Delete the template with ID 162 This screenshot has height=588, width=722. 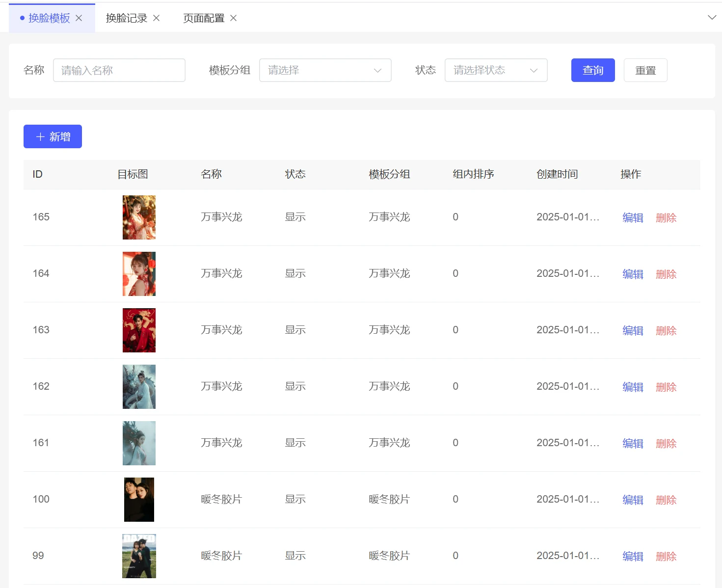coord(666,387)
